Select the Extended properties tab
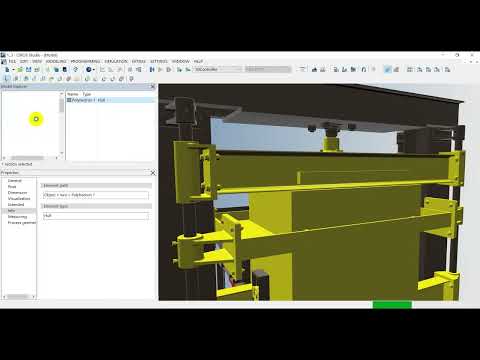Image resolution: width=480 pixels, height=360 pixels. 16,205
